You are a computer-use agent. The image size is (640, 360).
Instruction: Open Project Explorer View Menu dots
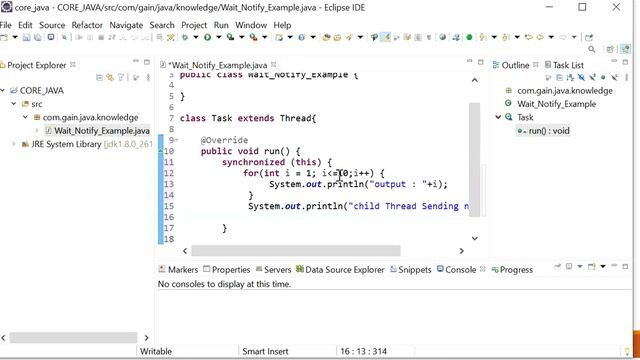(x=148, y=77)
